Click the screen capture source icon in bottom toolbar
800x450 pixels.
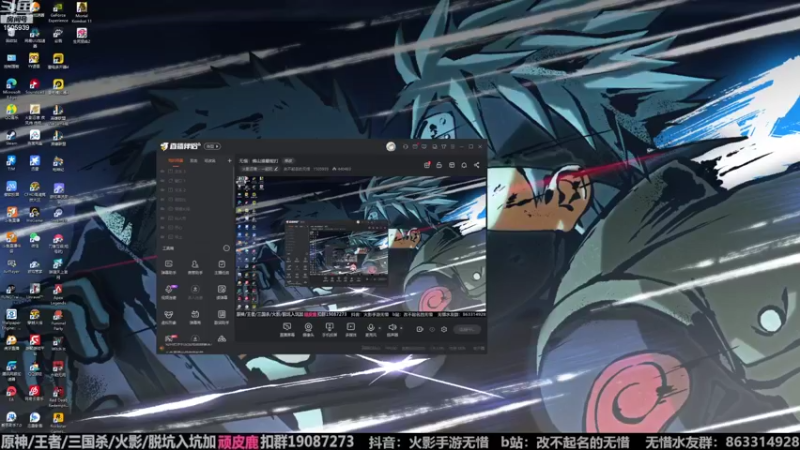pos(287,329)
